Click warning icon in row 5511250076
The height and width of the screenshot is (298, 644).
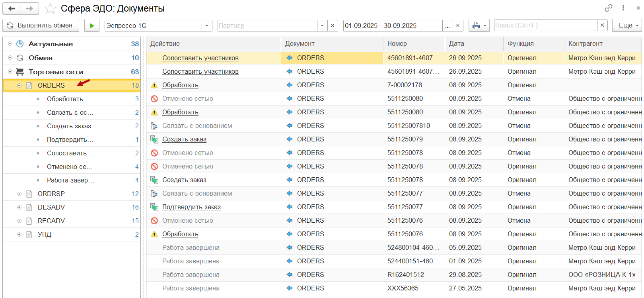pos(154,234)
